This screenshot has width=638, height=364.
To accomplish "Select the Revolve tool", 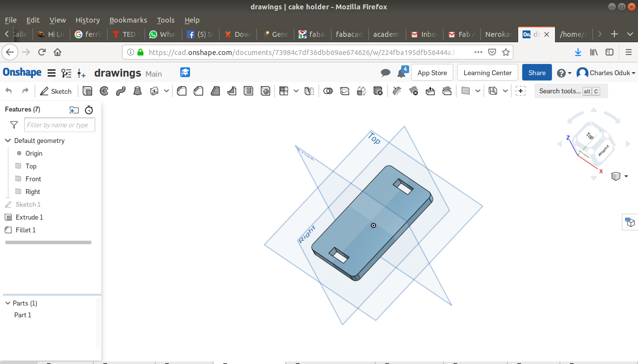I will point(104,91).
